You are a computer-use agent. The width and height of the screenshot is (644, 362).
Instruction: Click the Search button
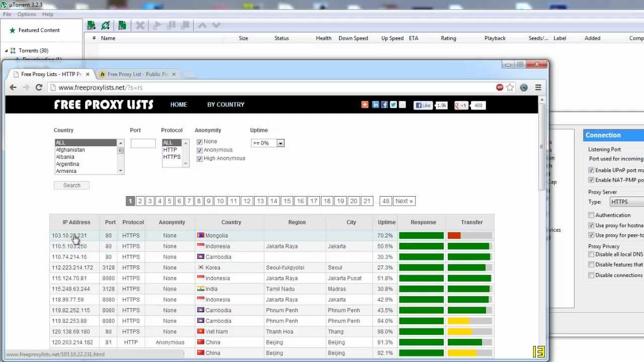pos(71,186)
